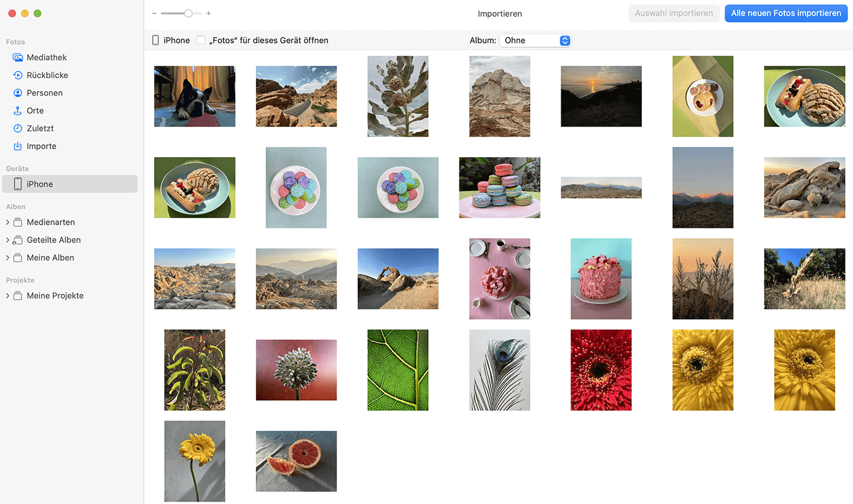Open Rückblicke memories icon in sidebar
This screenshot has height=504, width=853.
18,76
